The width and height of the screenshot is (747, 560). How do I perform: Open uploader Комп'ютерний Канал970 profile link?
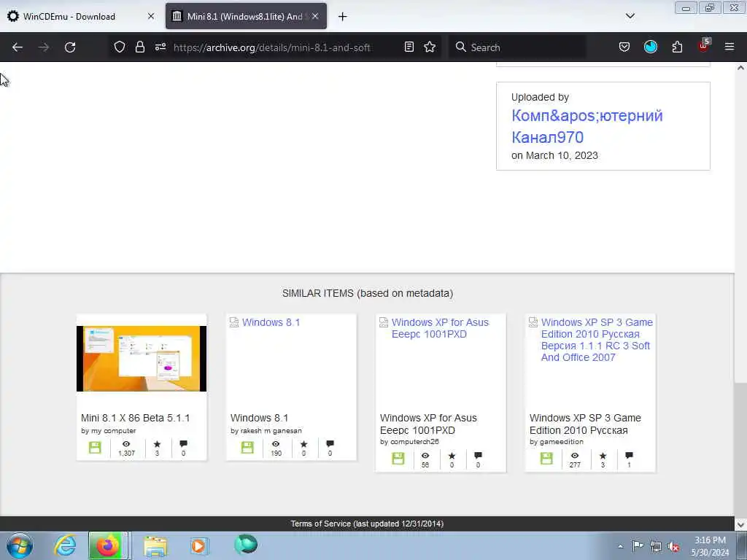tap(587, 126)
